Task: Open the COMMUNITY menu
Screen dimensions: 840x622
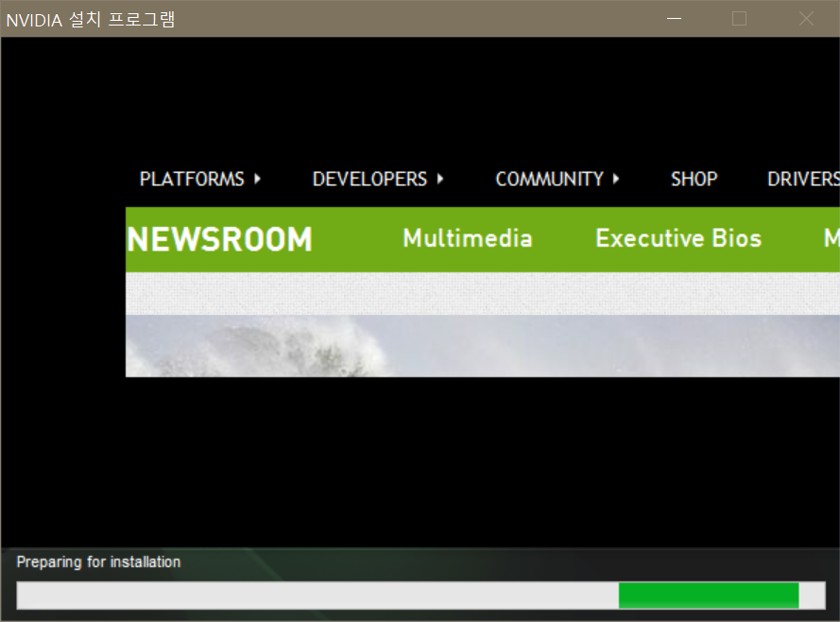Action: [x=550, y=179]
